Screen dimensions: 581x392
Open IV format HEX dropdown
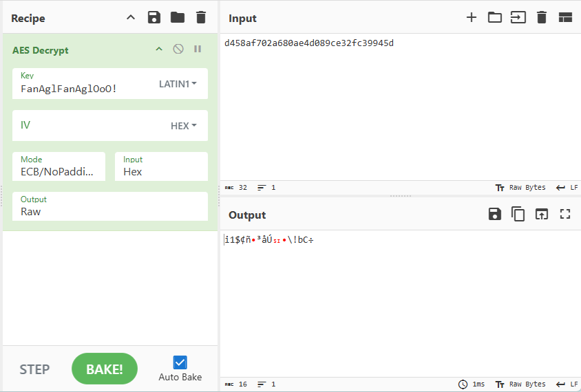click(184, 126)
